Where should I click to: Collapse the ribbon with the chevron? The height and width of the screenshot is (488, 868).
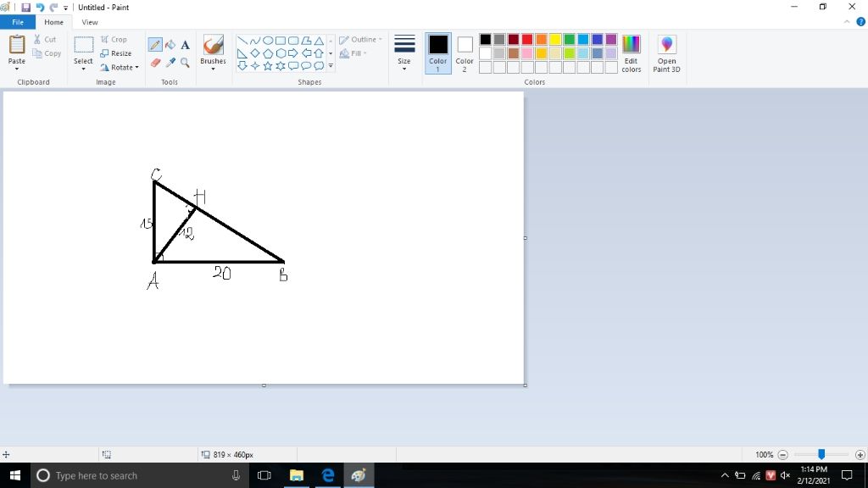coord(847,22)
